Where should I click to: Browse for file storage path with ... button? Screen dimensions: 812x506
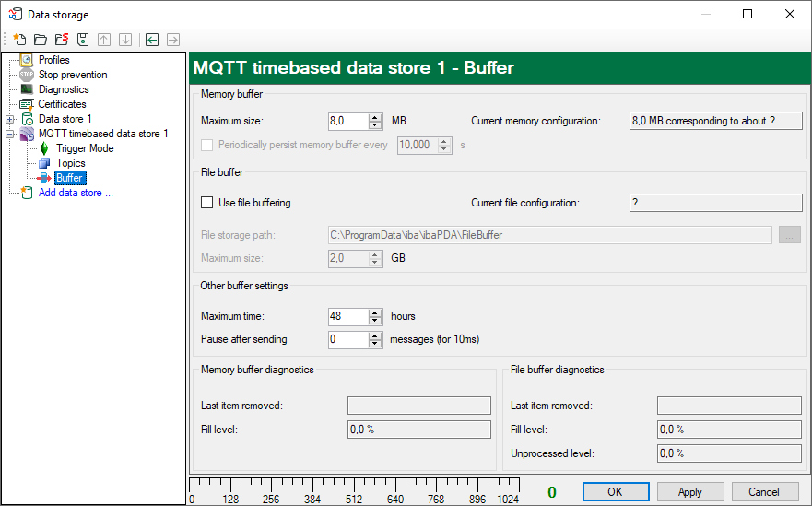pos(789,235)
